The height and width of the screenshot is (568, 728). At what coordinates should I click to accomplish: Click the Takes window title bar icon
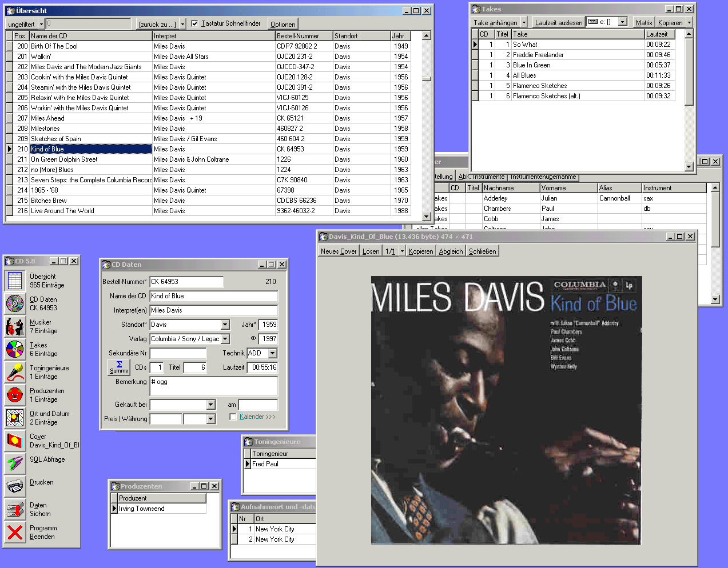coord(476,9)
